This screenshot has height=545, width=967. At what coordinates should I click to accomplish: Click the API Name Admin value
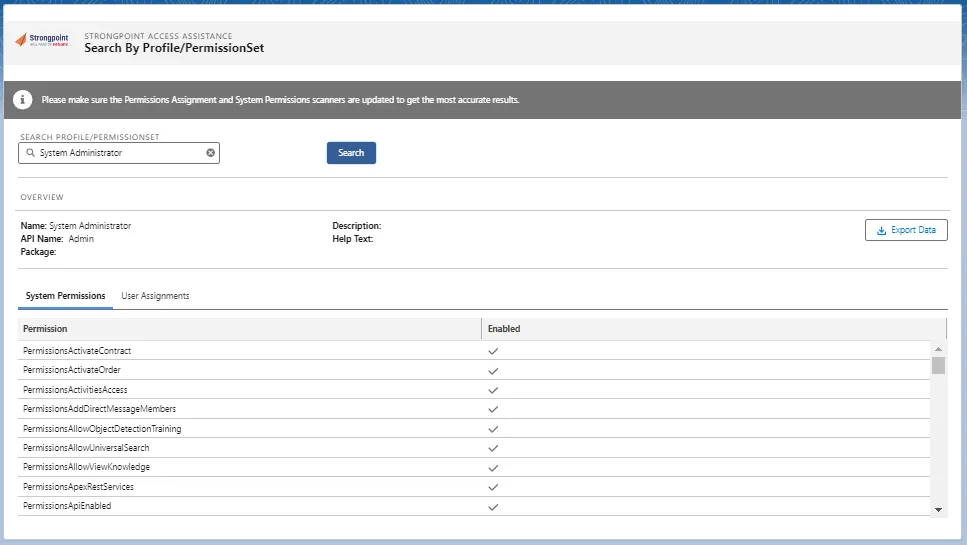coord(81,239)
